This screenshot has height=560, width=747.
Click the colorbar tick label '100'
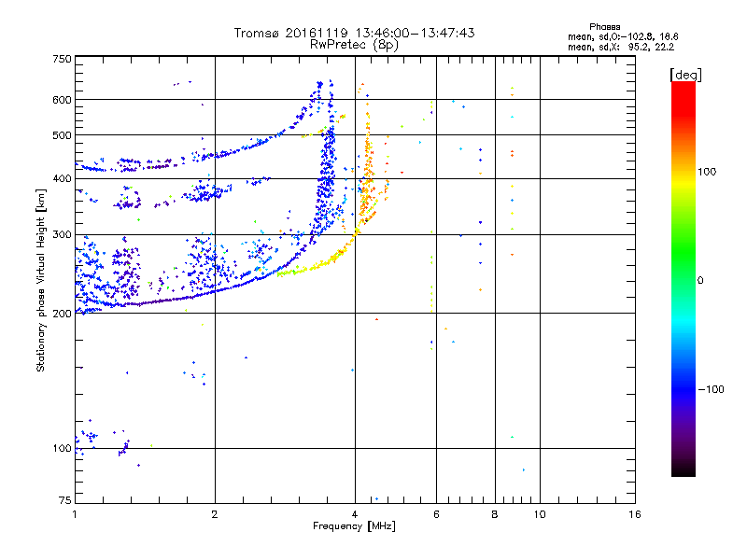[x=707, y=172]
